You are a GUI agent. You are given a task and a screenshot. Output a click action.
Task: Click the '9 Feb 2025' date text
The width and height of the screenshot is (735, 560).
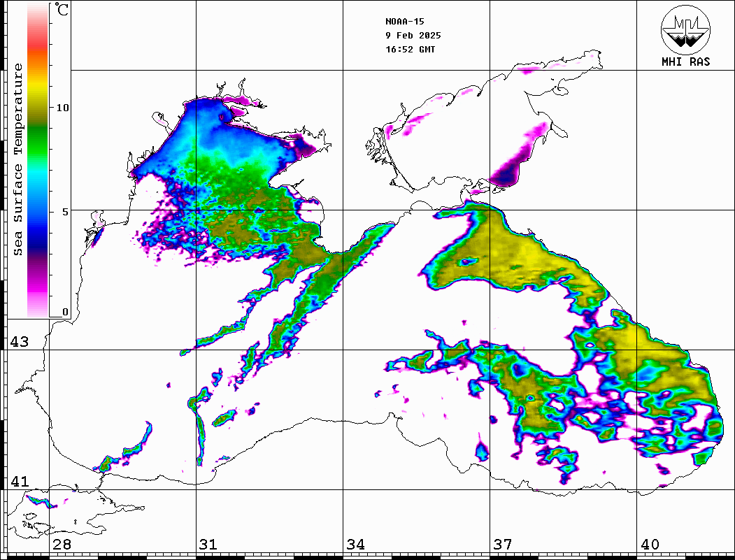click(413, 36)
